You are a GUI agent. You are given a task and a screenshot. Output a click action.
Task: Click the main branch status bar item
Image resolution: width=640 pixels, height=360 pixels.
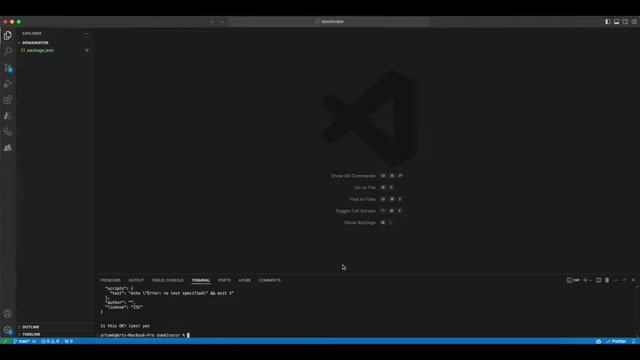pyautogui.click(x=22, y=341)
